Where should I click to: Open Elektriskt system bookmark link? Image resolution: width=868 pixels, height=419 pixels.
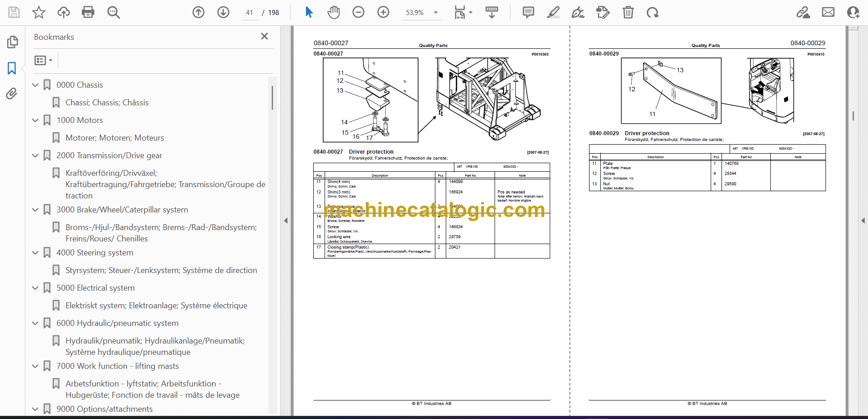click(156, 306)
